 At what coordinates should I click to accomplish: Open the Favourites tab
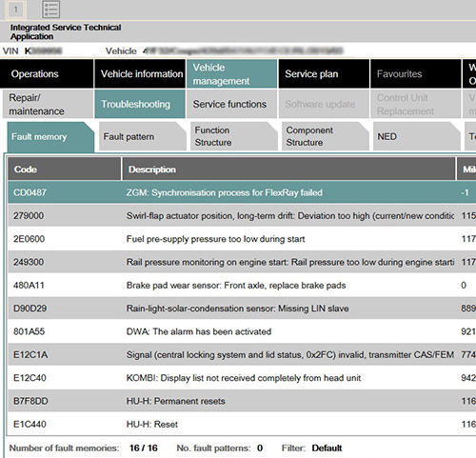click(x=416, y=74)
